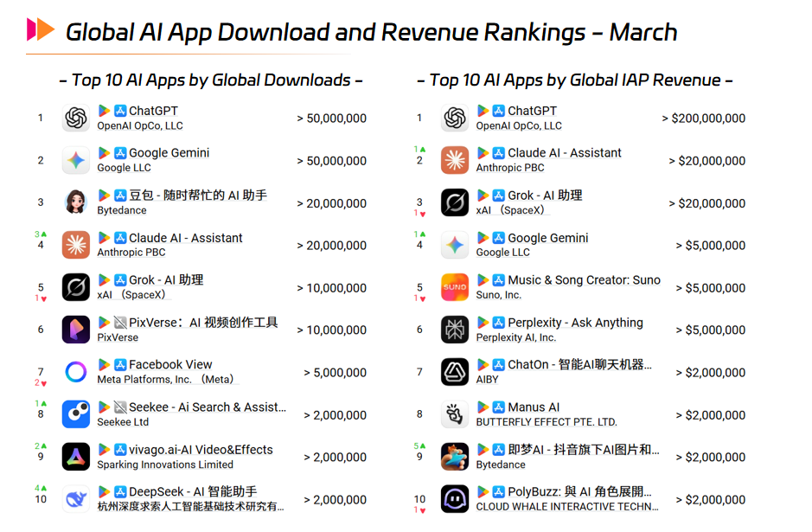Click the Grok app icon from xAI
This screenshot has height=532, width=812.
75,287
